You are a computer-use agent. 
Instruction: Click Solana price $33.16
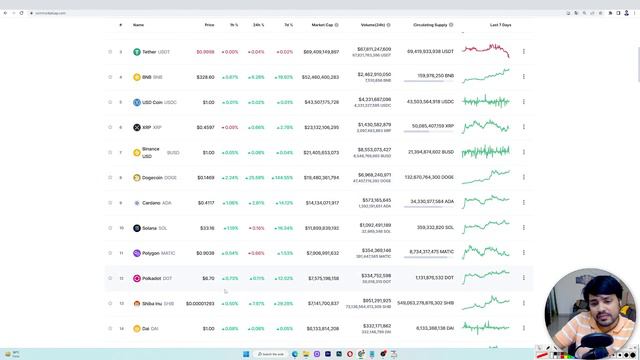click(x=207, y=228)
